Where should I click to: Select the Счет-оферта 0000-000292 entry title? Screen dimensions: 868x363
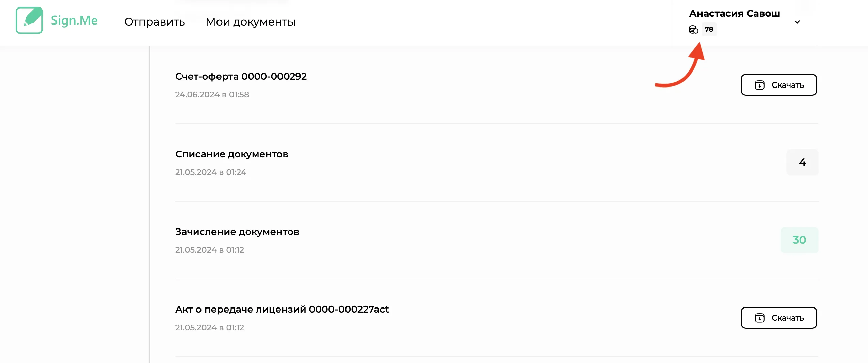pyautogui.click(x=241, y=76)
